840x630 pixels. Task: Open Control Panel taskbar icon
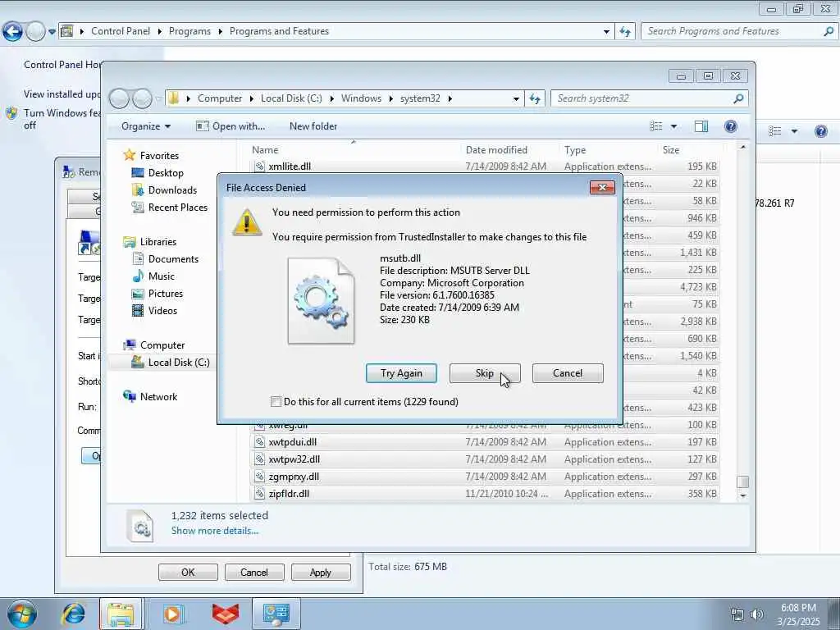point(276,614)
